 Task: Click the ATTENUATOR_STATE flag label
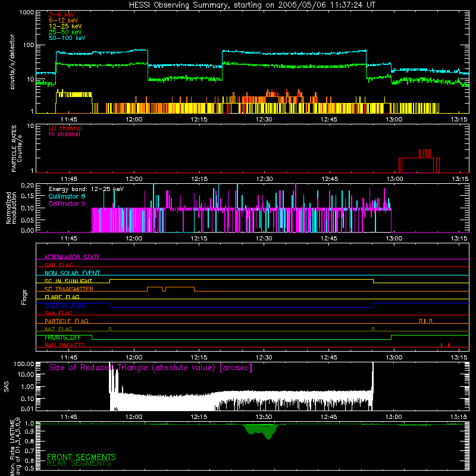[x=72, y=257]
